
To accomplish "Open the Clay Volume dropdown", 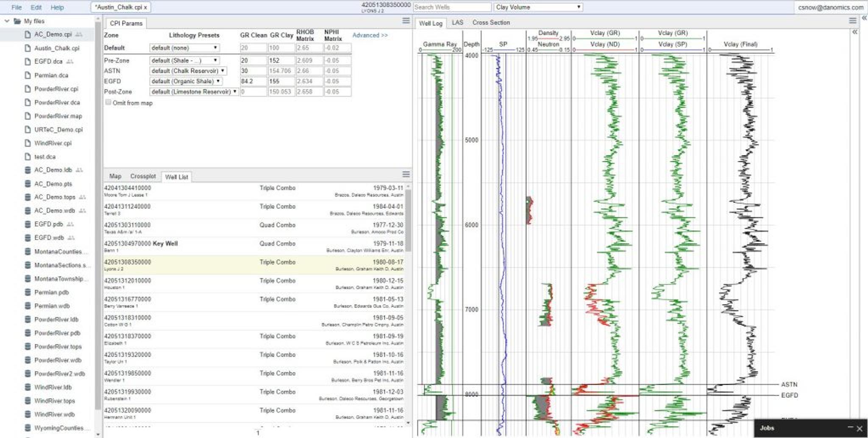I will (538, 7).
